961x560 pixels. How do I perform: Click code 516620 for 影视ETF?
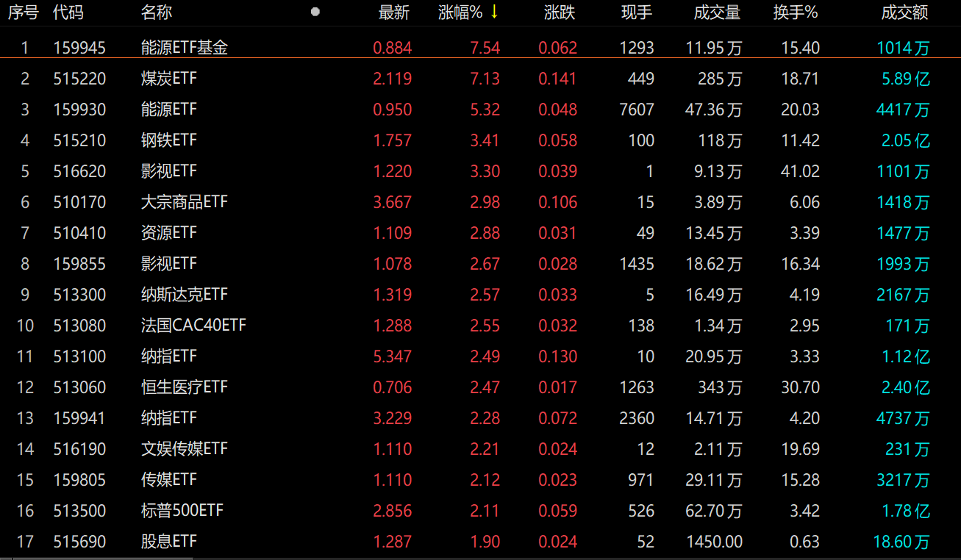coord(79,171)
